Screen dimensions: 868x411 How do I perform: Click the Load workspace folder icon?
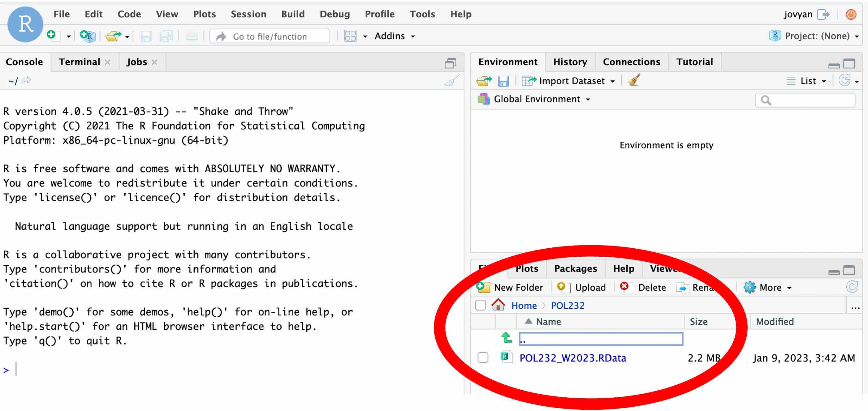click(484, 81)
